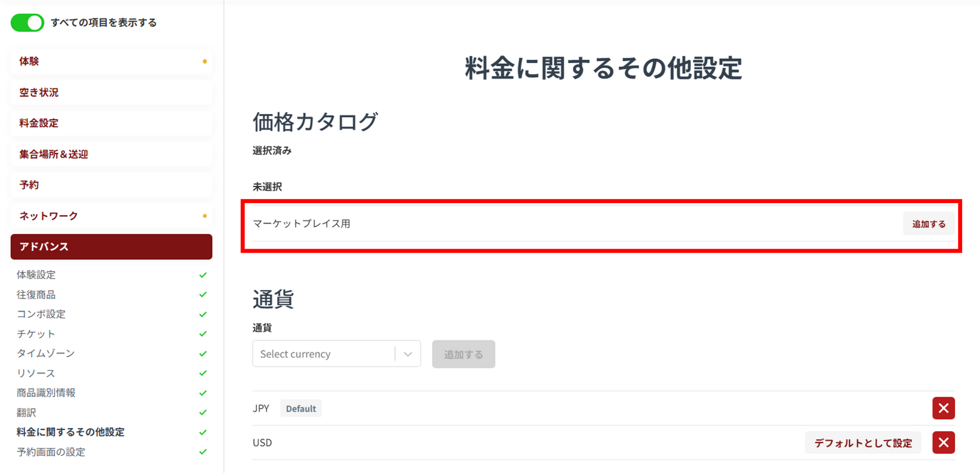The image size is (980, 473).
Task: Remove the JPY currency with red X
Action: coord(943,408)
